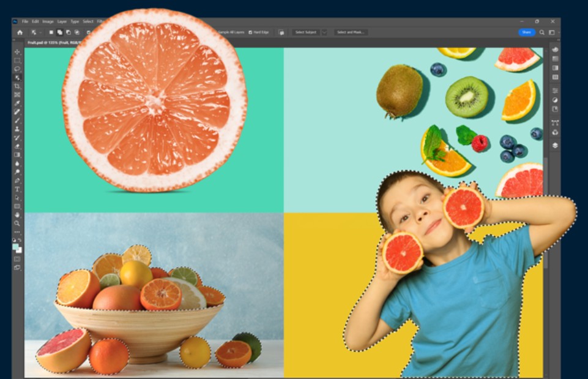
Task: Click the Select Subject button
Action: (x=305, y=32)
